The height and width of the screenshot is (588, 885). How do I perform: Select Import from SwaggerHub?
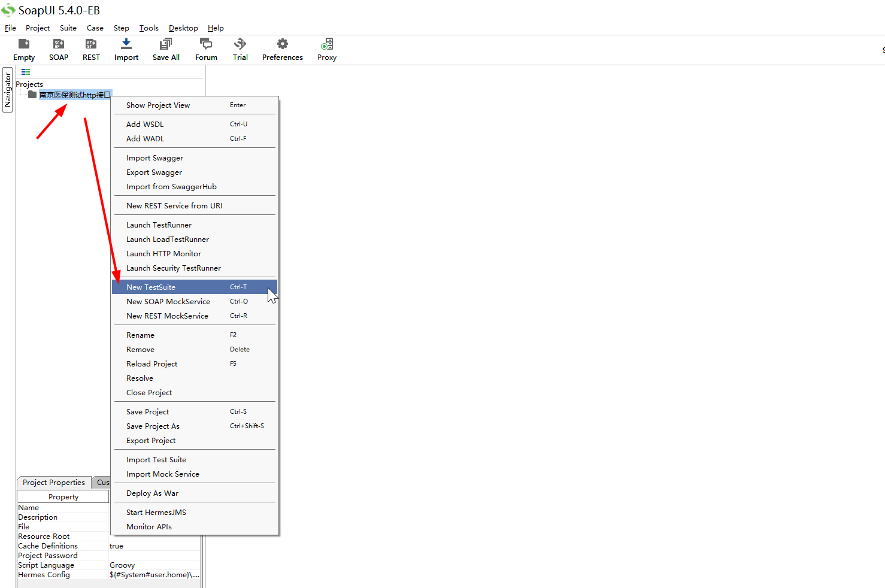tap(195, 186)
